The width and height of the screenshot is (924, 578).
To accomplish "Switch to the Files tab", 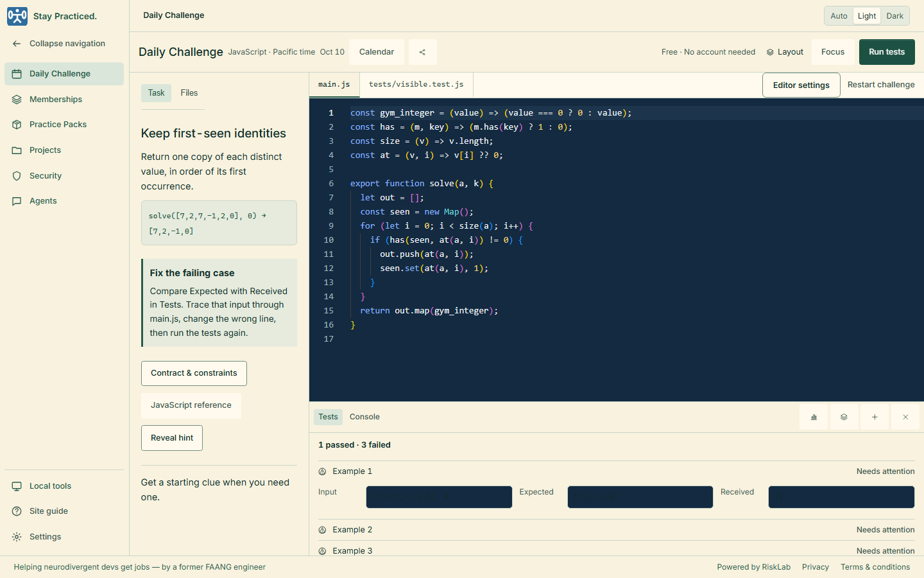I will [x=189, y=93].
